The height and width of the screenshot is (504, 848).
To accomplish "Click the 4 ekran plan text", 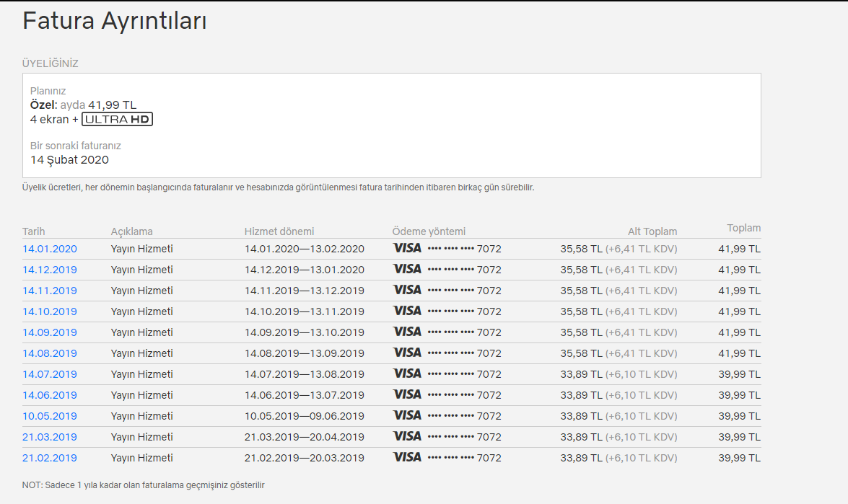I will click(49, 120).
